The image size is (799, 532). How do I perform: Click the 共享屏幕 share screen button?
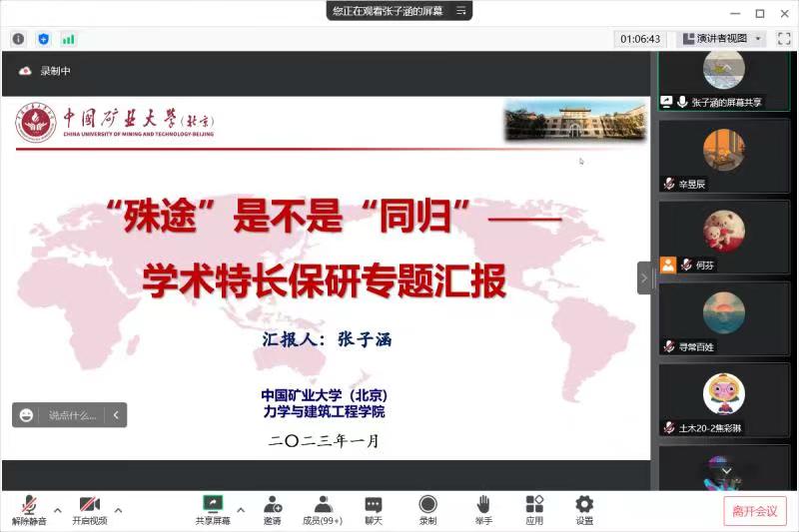213,510
